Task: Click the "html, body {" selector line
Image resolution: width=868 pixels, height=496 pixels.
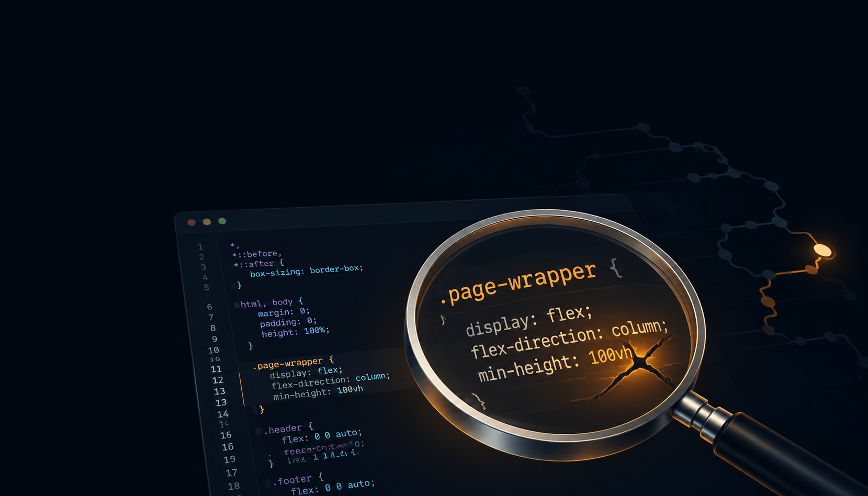Action: (x=272, y=303)
